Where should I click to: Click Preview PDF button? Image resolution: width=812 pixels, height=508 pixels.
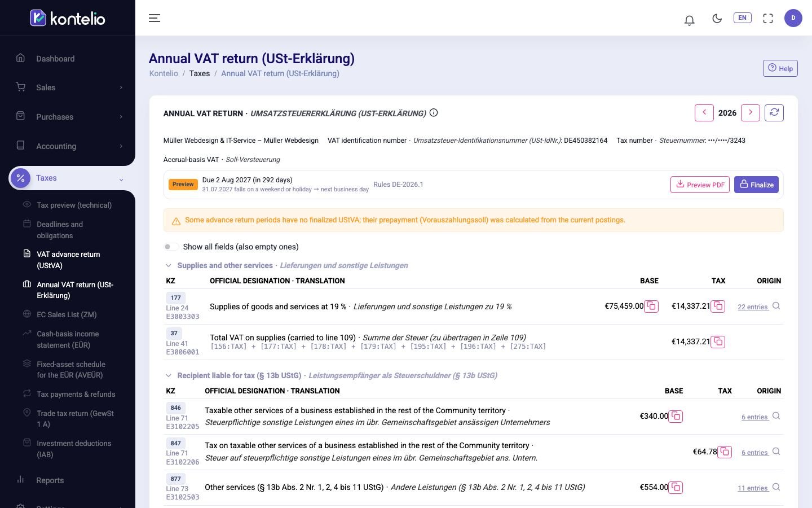click(x=700, y=185)
